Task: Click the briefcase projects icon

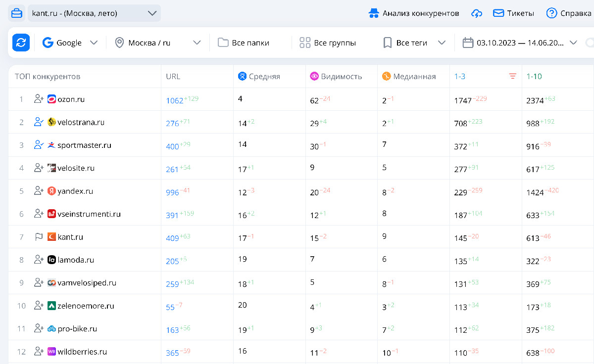Action: coord(17,13)
